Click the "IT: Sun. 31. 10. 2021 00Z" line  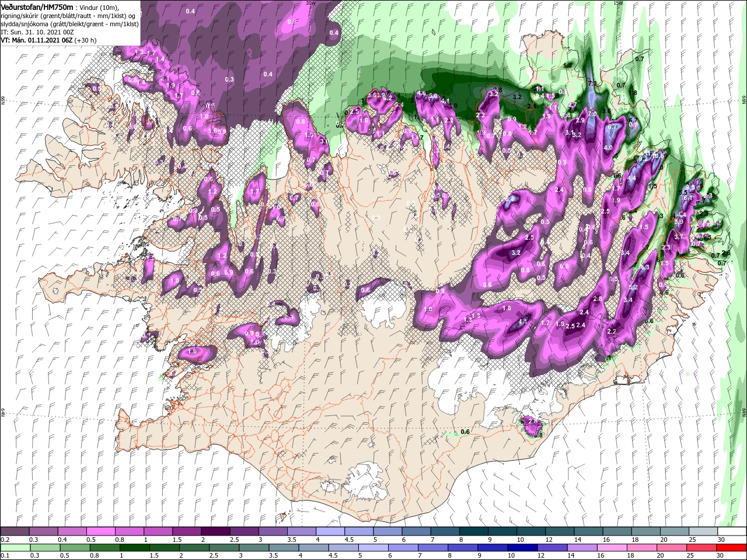37,33
